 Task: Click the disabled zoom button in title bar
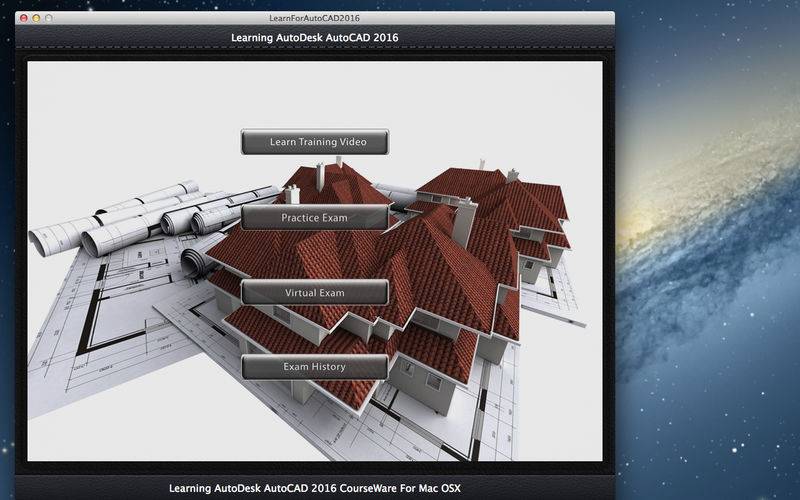[x=48, y=18]
